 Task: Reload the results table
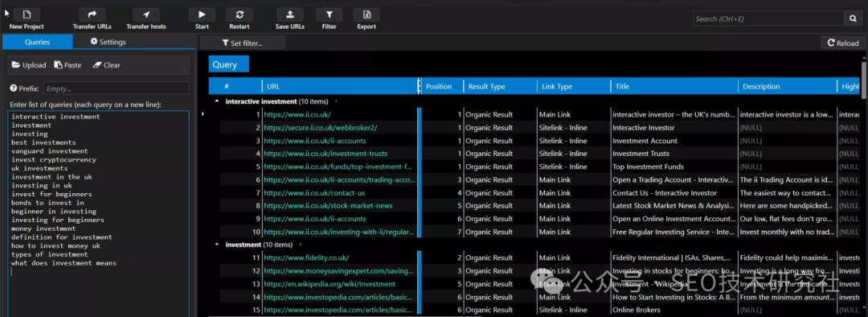[x=843, y=43]
